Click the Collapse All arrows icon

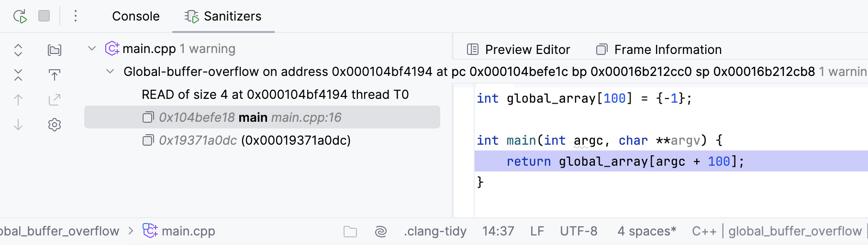(18, 75)
